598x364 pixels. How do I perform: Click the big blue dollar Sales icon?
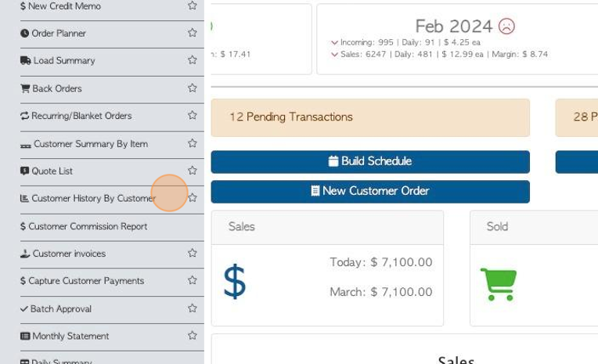coord(235,282)
